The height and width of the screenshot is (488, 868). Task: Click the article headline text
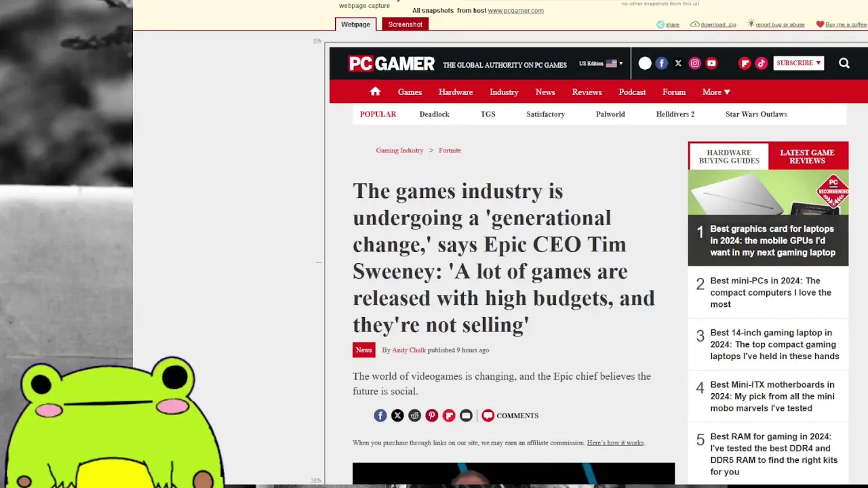504,258
